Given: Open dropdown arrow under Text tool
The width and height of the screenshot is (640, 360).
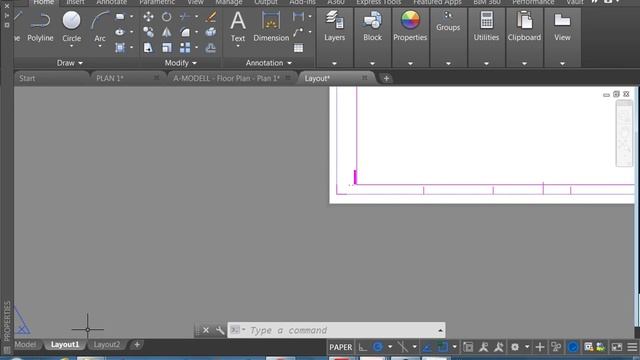Looking at the screenshot, I should 238,46.
